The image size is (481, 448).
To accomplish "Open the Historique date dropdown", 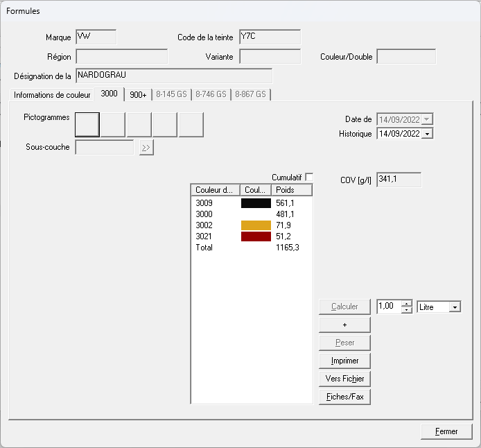I will coord(427,134).
